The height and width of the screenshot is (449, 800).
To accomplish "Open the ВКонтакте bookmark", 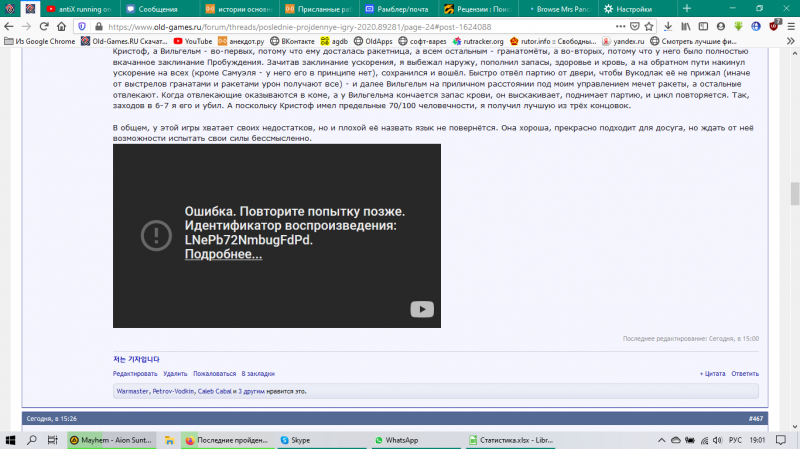I will (x=292, y=41).
